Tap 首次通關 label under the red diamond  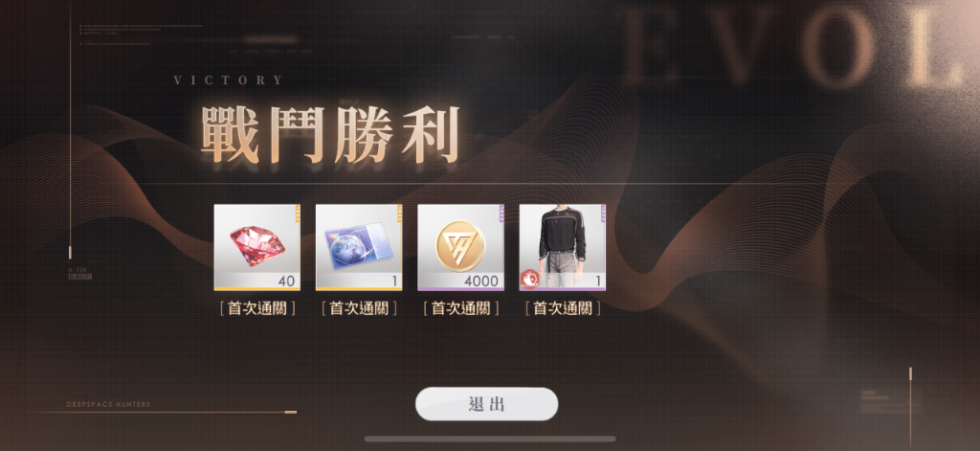[x=256, y=308]
